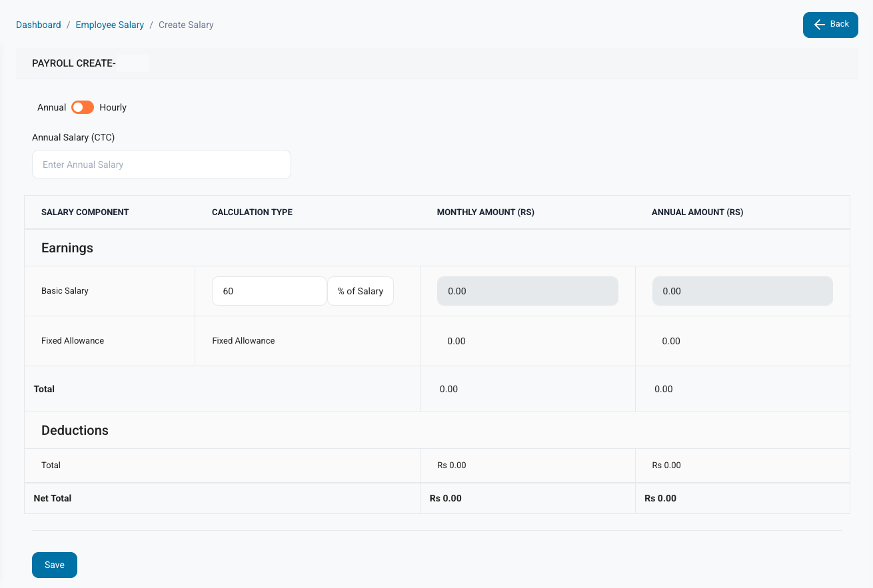Select the Hourly label beside the switch

coord(113,107)
